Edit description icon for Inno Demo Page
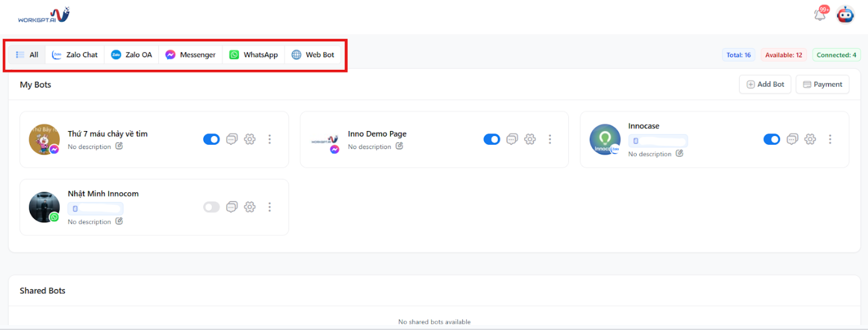 399,146
